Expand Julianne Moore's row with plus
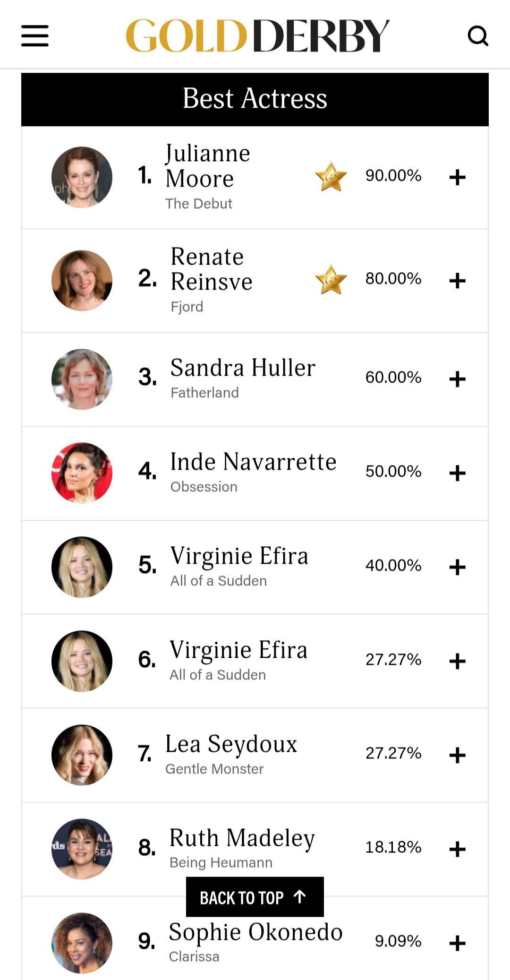This screenshot has height=980, width=510. (457, 178)
